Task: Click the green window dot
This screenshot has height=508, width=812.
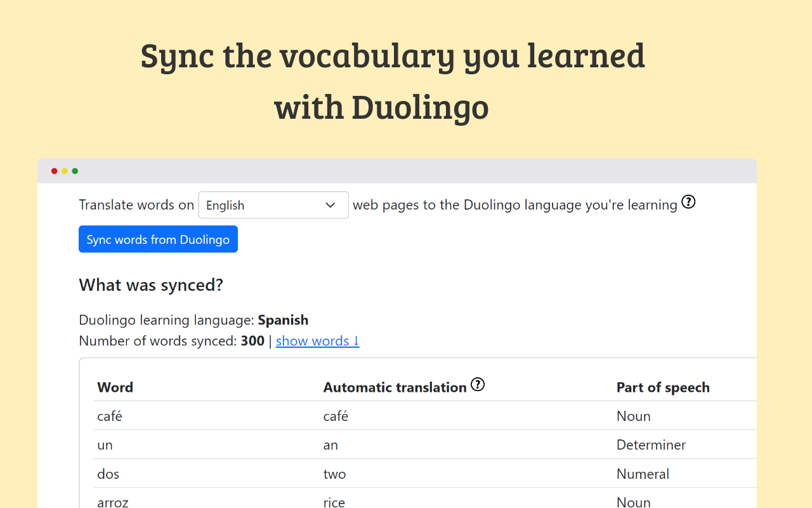Action: tap(74, 171)
